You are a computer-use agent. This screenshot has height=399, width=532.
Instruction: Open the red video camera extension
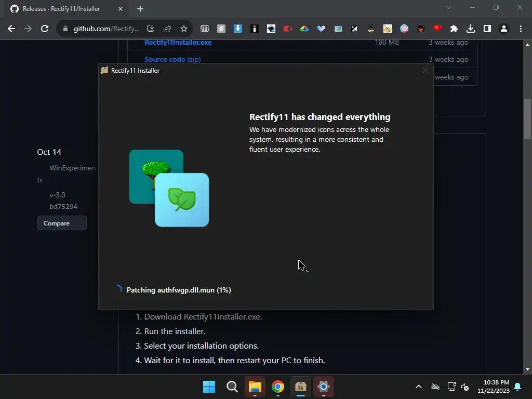click(288, 29)
